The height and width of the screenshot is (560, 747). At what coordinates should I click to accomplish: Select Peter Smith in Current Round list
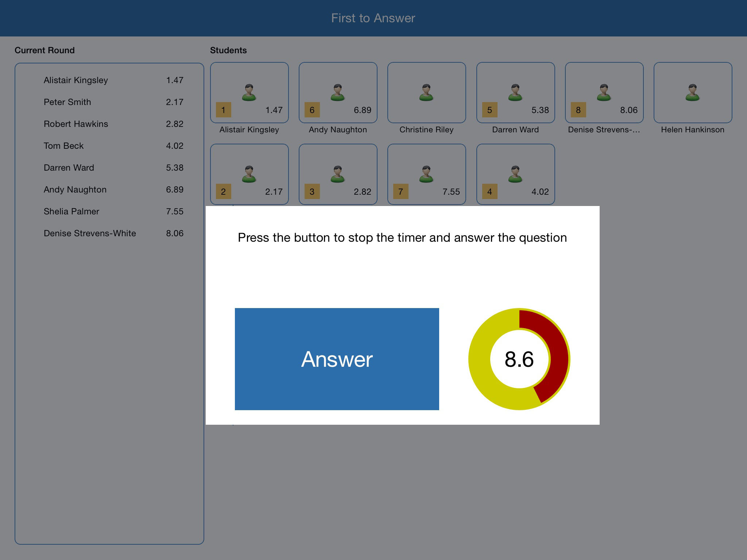(x=67, y=102)
